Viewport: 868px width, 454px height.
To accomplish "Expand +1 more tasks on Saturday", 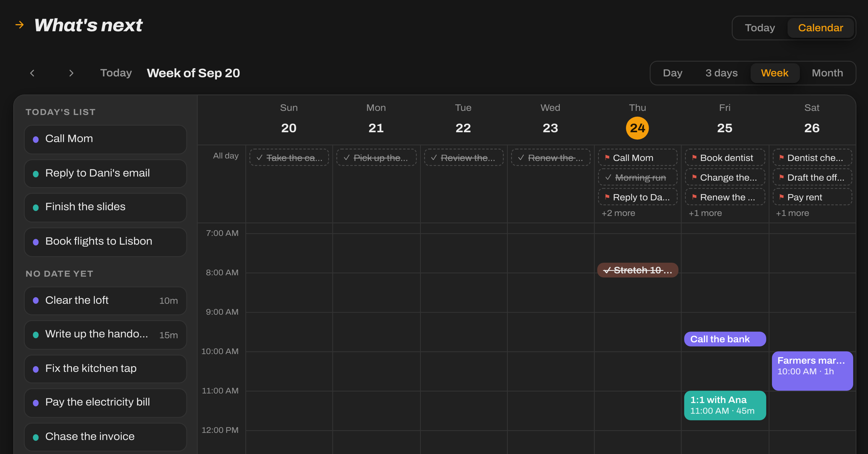I will point(792,213).
